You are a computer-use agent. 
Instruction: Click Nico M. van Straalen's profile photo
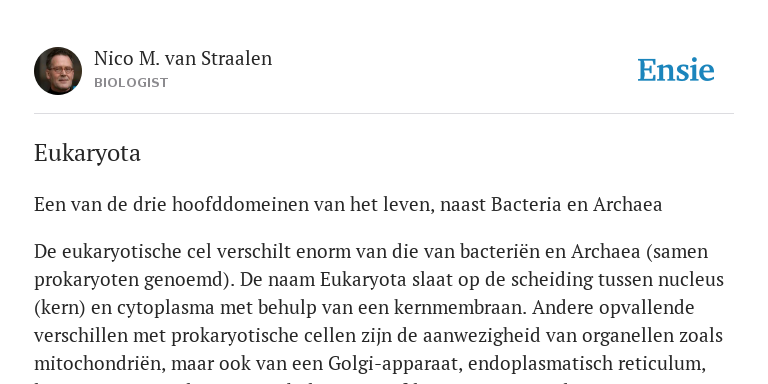[58, 71]
